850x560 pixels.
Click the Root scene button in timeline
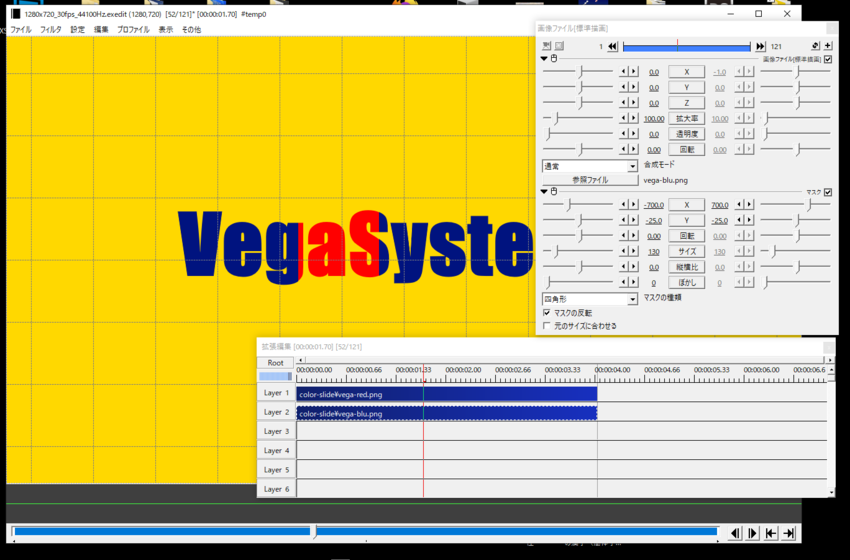275,363
